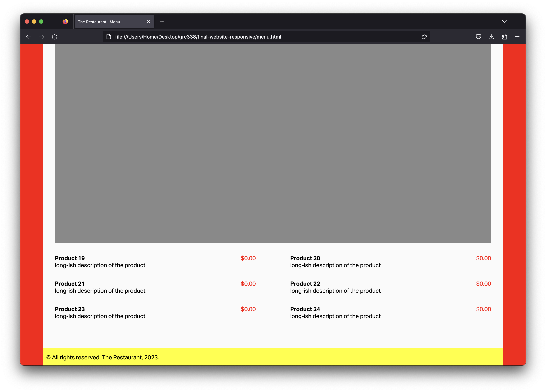546x392 pixels.
Task: Click the page info document icon in address bar
Action: (x=109, y=37)
